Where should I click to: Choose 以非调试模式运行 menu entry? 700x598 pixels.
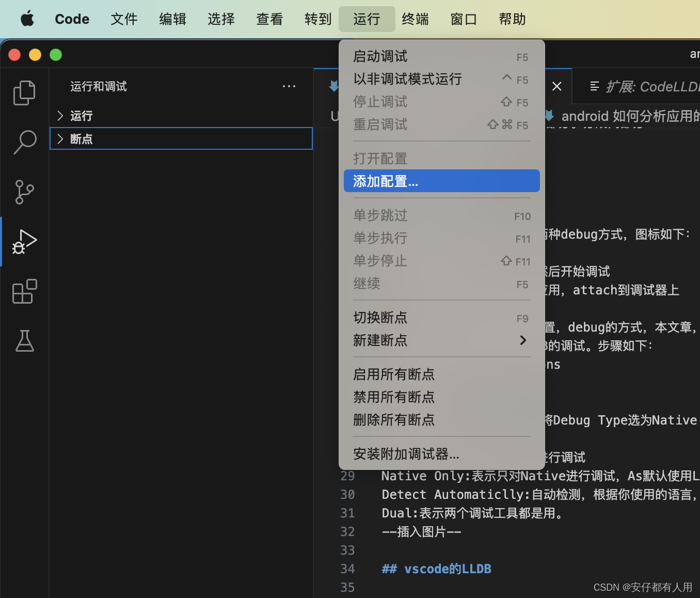442,79
